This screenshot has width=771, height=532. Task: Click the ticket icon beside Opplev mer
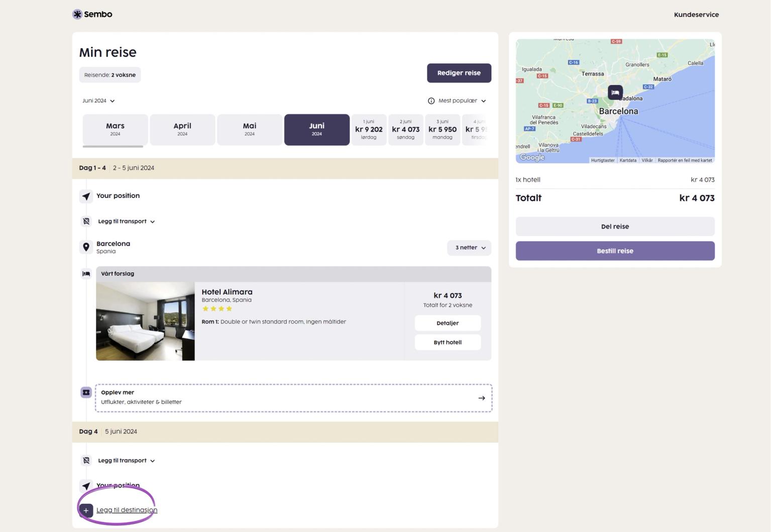coord(86,392)
